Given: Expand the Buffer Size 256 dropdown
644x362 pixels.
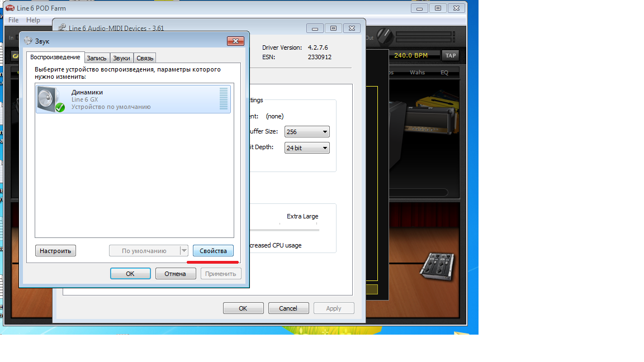Looking at the screenshot, I should click(x=307, y=132).
